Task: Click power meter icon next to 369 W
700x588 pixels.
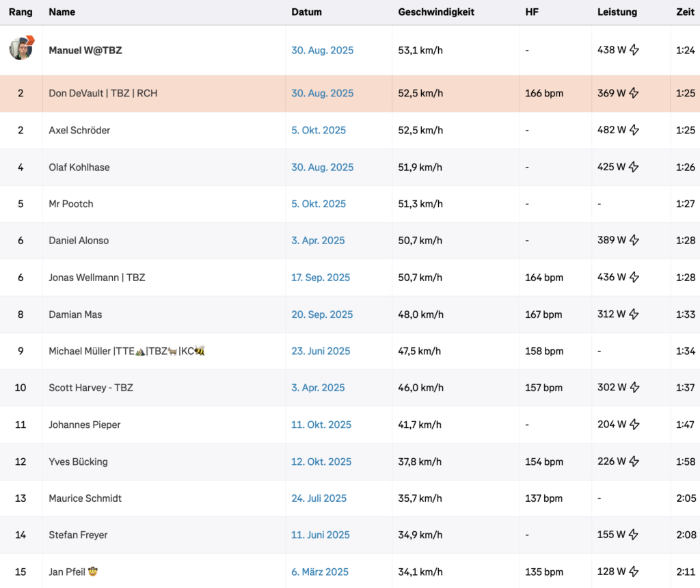Action: [x=634, y=93]
